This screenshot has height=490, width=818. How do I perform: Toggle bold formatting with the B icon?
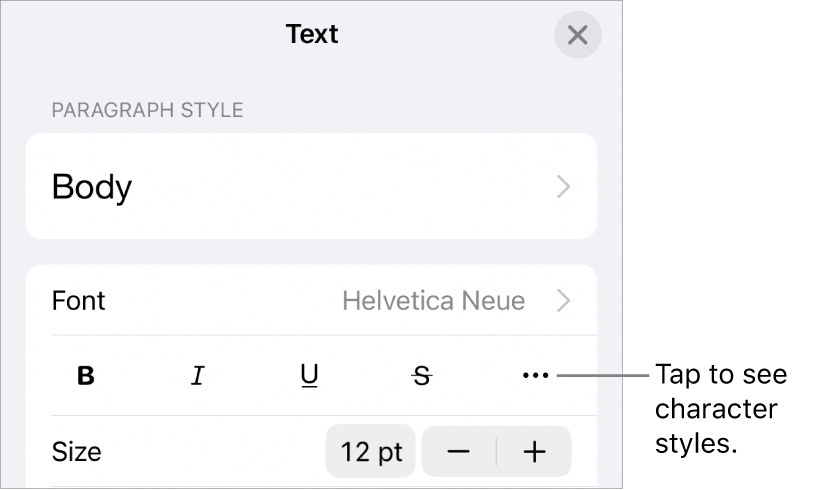click(87, 376)
